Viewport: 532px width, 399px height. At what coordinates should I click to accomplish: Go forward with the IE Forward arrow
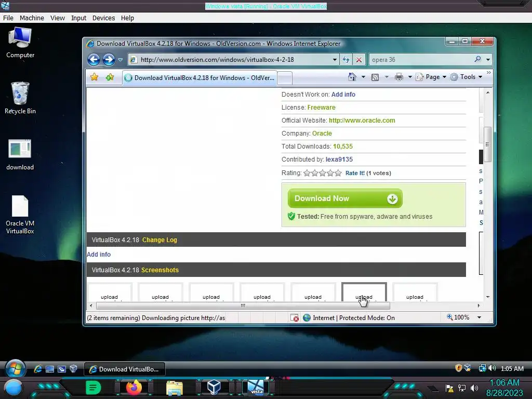(109, 60)
